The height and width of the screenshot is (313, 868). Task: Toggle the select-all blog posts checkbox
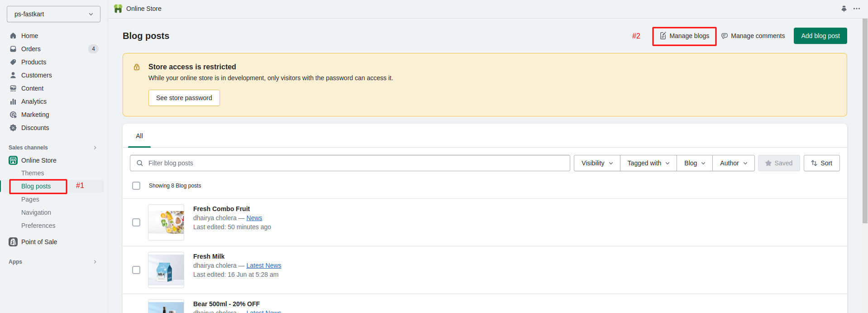(x=136, y=186)
